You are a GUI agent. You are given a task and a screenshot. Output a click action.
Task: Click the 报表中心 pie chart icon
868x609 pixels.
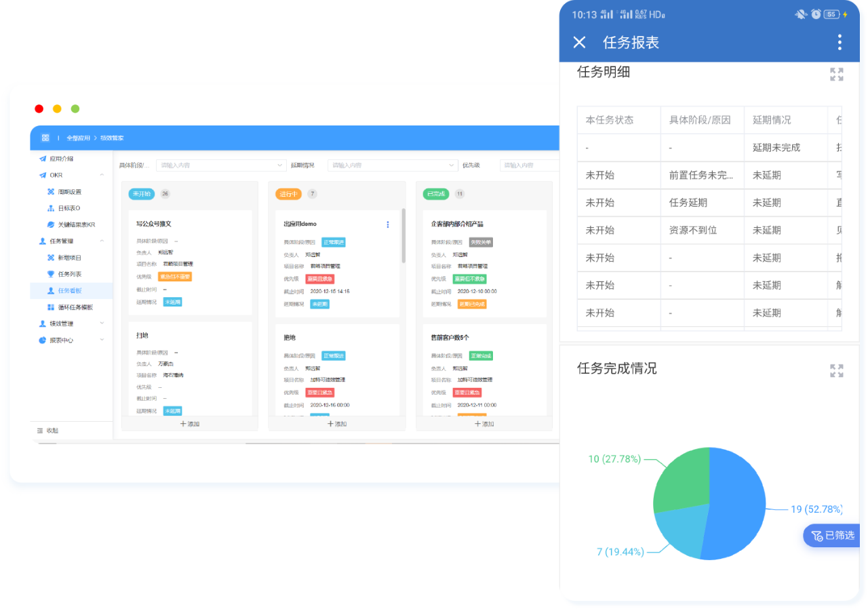[43, 340]
